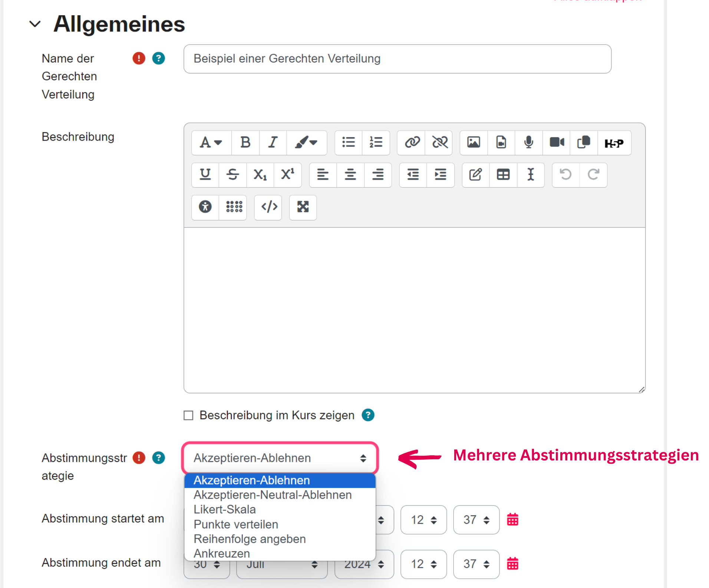
Task: Click the Bold formatting icon
Action: tap(245, 142)
